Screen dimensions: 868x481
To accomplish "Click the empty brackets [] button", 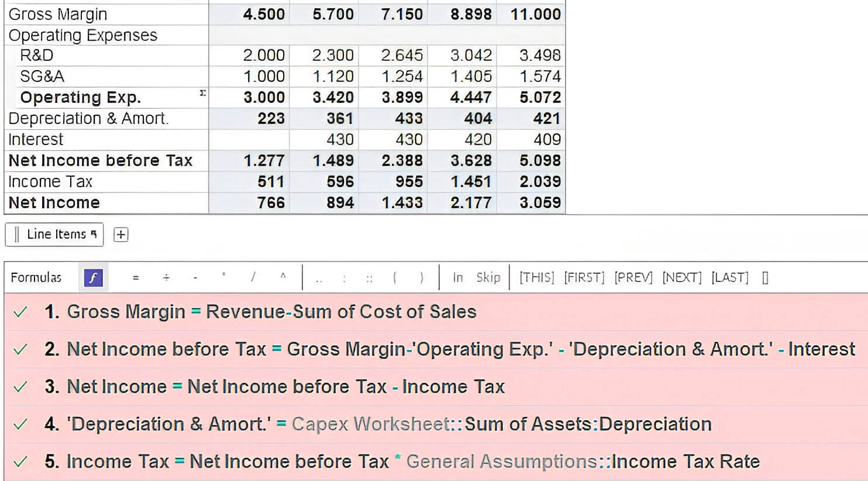I will (x=765, y=277).
